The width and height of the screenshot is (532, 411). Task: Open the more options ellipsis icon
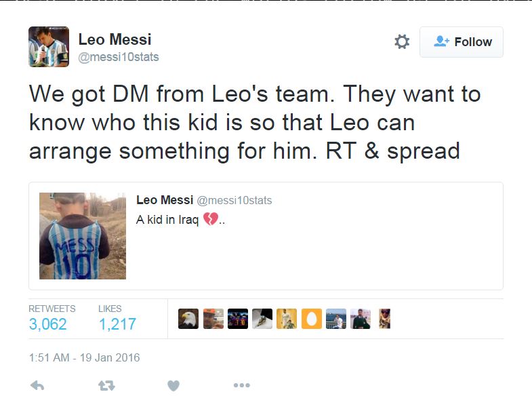(241, 385)
